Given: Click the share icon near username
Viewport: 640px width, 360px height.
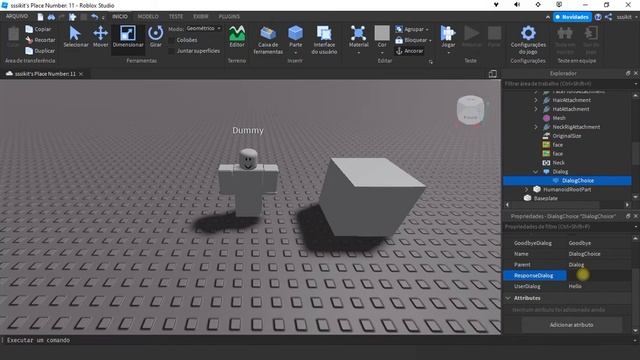Looking at the screenshot, I should (x=608, y=17).
